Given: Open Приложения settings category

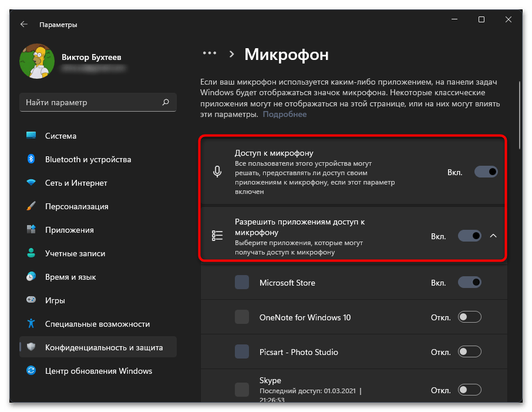Looking at the screenshot, I should click(98, 230).
